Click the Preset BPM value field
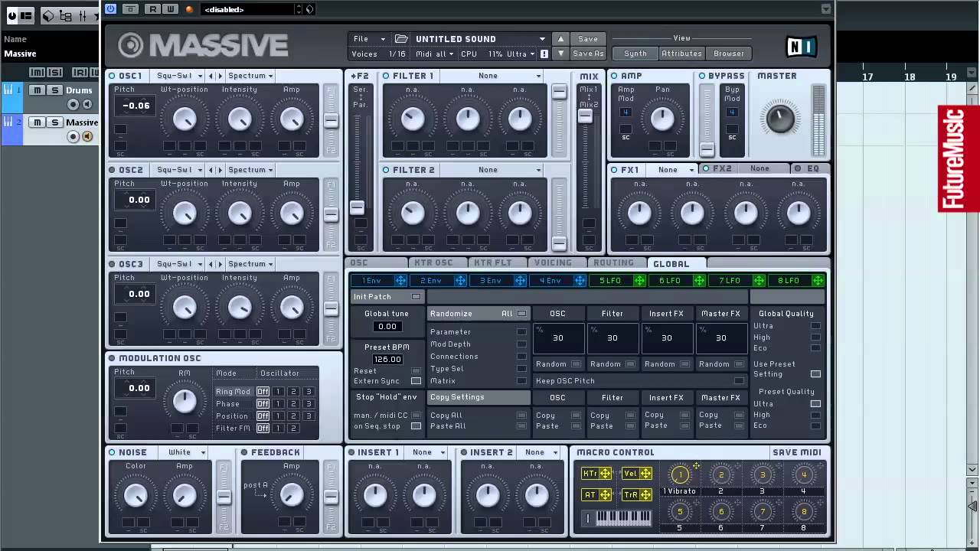This screenshot has width=980, height=551. tap(387, 359)
